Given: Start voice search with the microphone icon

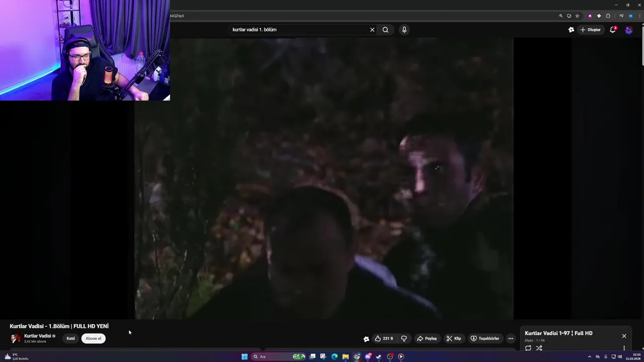Looking at the screenshot, I should click(404, 30).
